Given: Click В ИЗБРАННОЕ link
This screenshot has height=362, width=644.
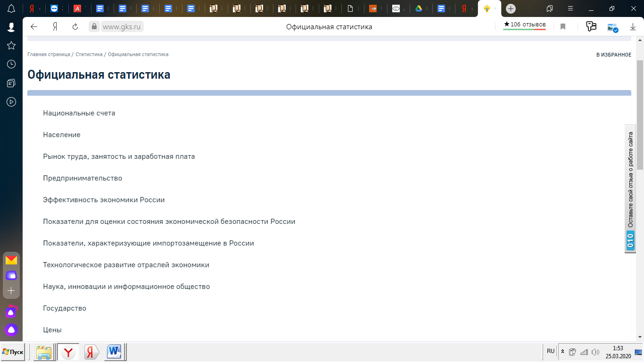Looking at the screenshot, I should point(613,55).
